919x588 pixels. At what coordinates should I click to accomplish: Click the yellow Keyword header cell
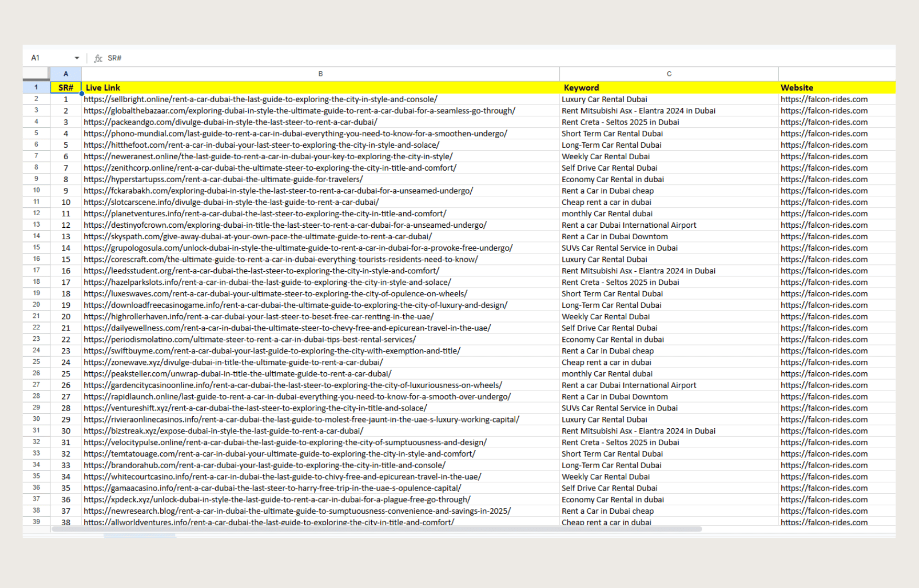(x=669, y=87)
